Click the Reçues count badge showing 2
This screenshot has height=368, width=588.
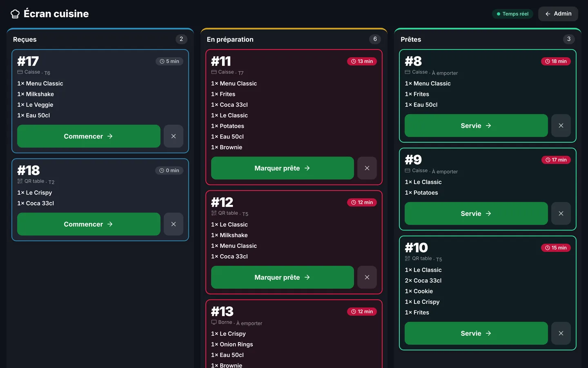(181, 39)
